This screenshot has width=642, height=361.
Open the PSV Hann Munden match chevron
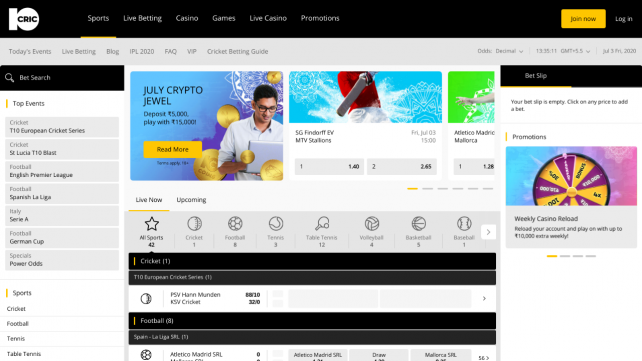pos(484,298)
